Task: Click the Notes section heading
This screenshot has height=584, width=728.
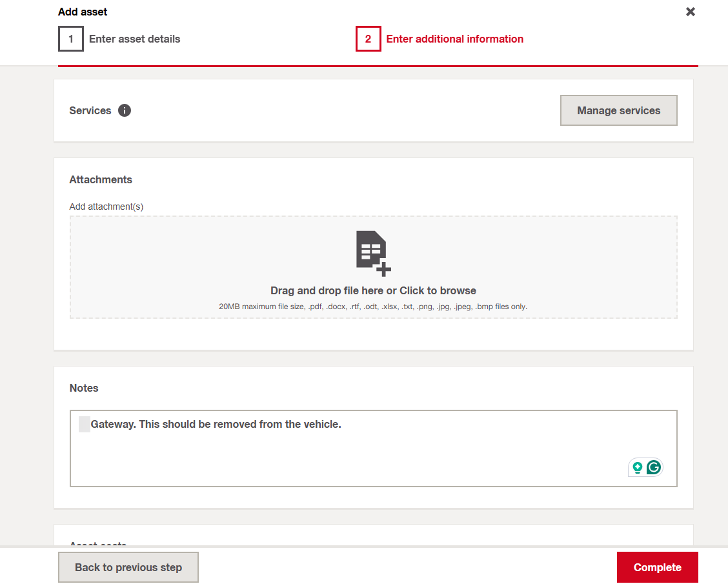Action: (x=84, y=388)
